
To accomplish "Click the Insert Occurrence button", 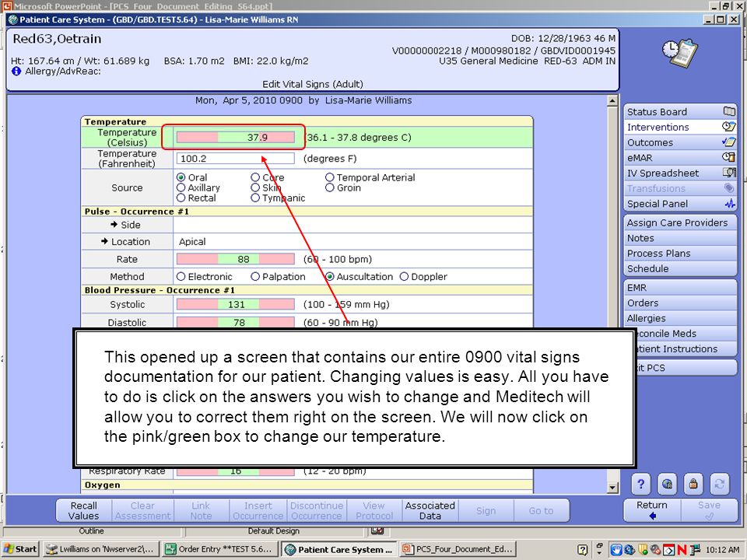I will click(258, 510).
